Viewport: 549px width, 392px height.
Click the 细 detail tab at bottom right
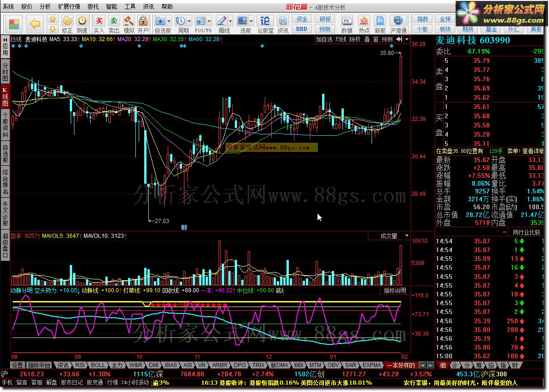[x=443, y=365]
